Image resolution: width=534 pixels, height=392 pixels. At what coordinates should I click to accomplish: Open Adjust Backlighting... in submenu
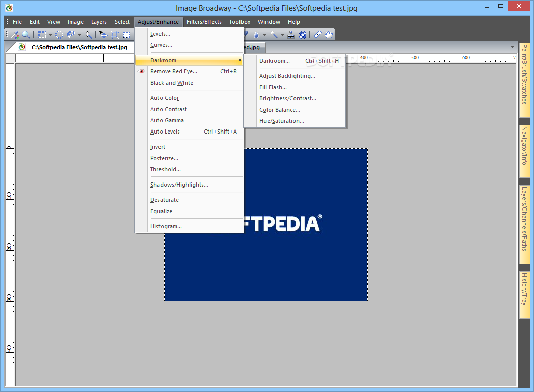(295, 76)
